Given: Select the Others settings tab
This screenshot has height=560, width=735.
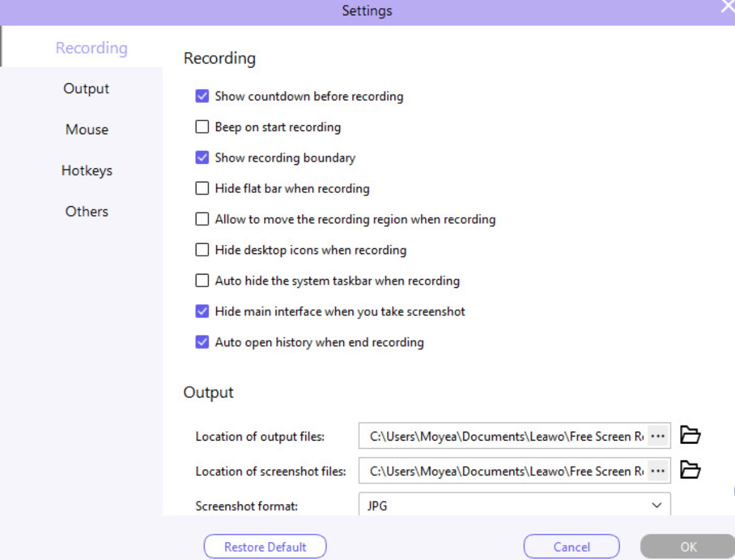Looking at the screenshot, I should [x=86, y=212].
